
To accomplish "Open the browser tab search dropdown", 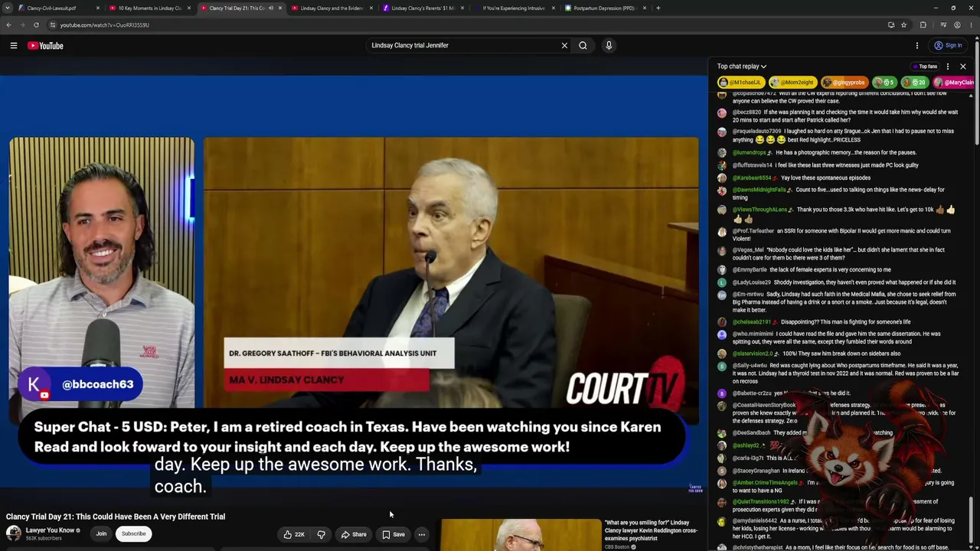I will 8,8.
